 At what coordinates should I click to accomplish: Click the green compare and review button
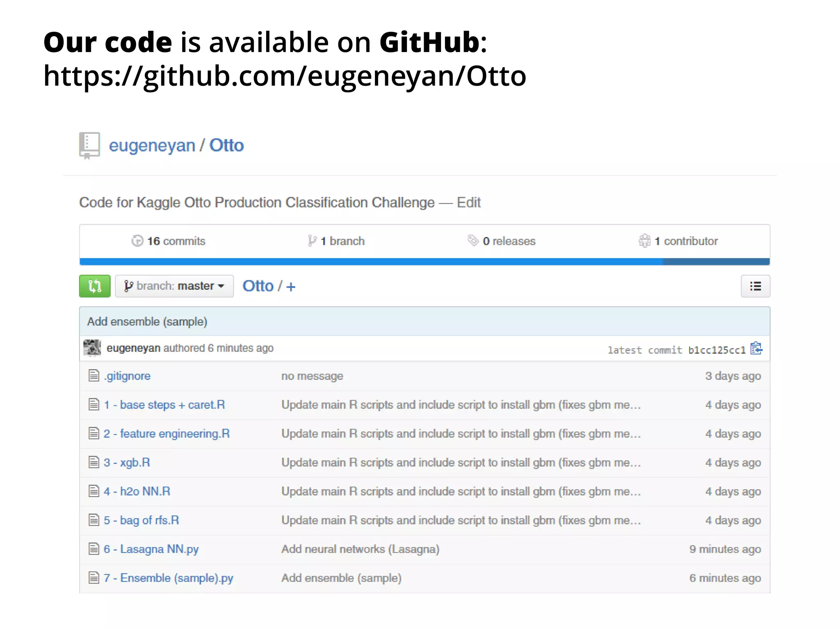[95, 286]
